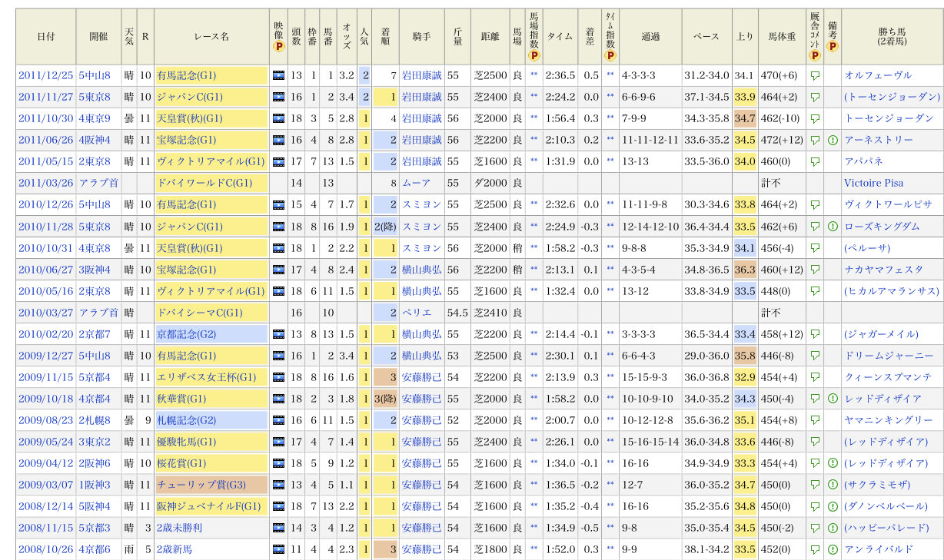Open the jockey ムーア profile link
The width and height of the screenshot is (944, 560).
click(x=416, y=184)
